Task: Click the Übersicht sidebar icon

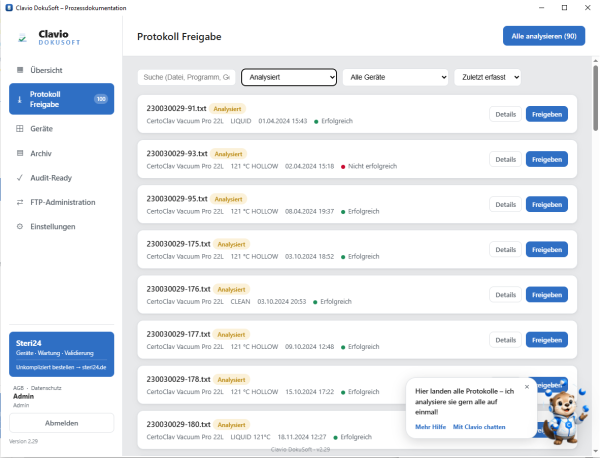Action: point(20,70)
